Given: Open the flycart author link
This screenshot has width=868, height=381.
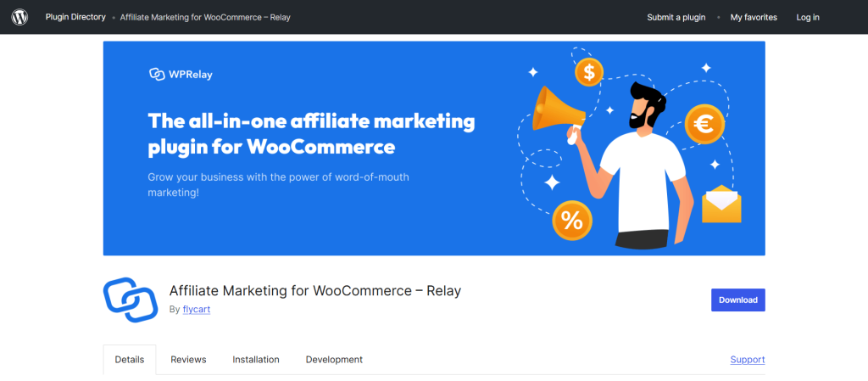Looking at the screenshot, I should coord(197,310).
